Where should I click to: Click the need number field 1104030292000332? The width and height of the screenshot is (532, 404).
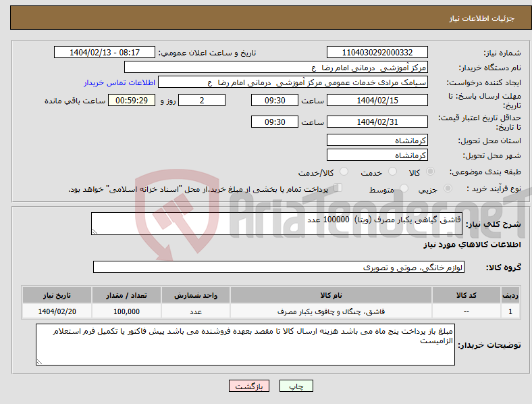click(x=377, y=52)
